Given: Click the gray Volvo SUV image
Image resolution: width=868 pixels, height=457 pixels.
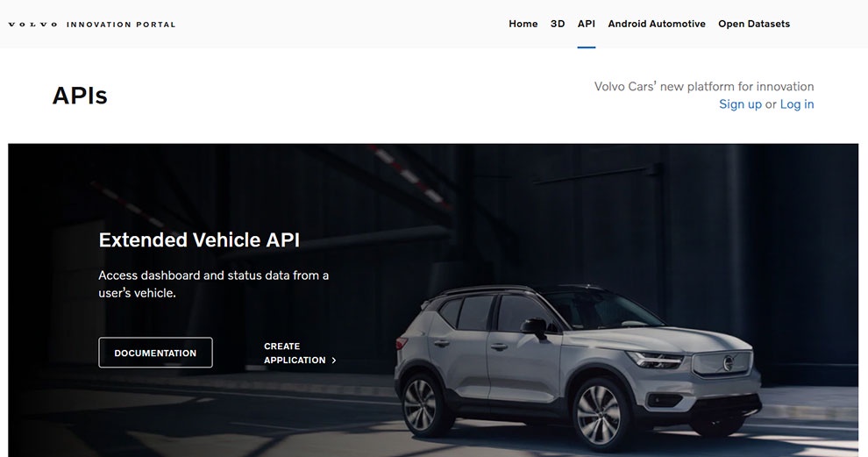Looking at the screenshot, I should [578, 366].
